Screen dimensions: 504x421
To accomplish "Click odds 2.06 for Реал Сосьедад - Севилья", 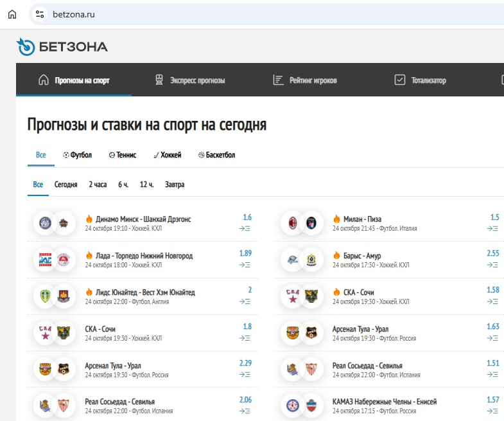I will (x=245, y=400).
